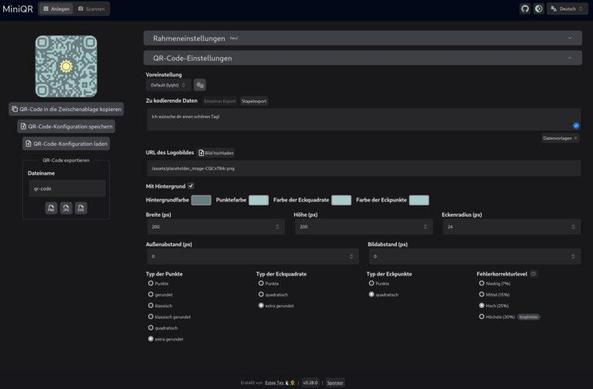This screenshot has width=593, height=389.
Task: Select Hoch (25%) error correction
Action: point(481,305)
